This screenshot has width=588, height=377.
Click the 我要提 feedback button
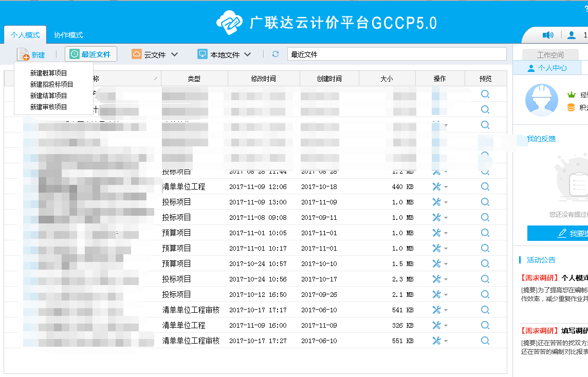point(558,234)
